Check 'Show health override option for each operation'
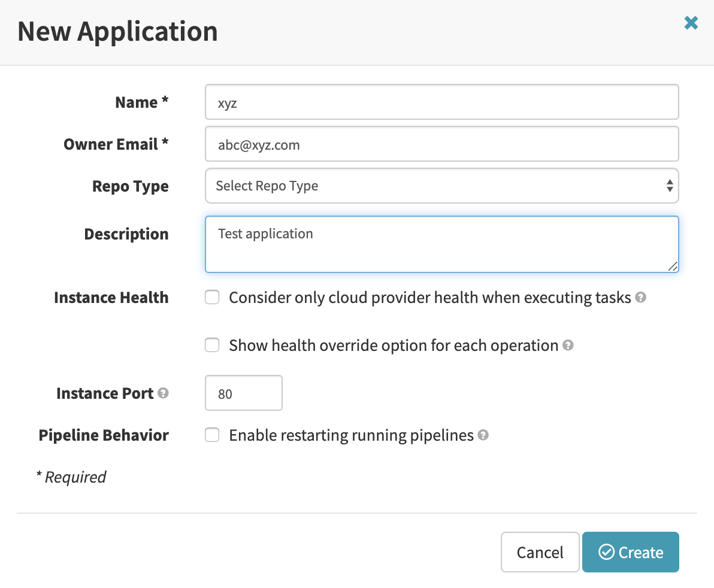714x588 pixels. coord(212,345)
